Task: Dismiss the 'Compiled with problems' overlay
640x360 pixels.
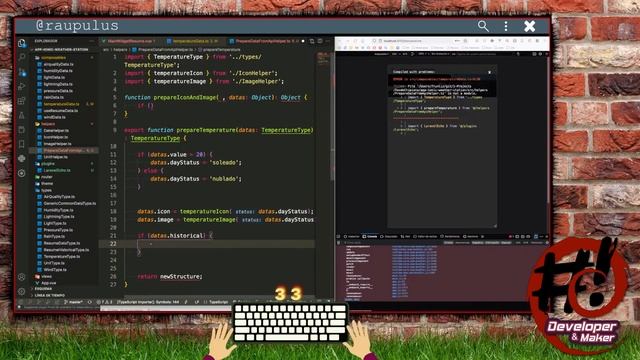Action: [489, 72]
